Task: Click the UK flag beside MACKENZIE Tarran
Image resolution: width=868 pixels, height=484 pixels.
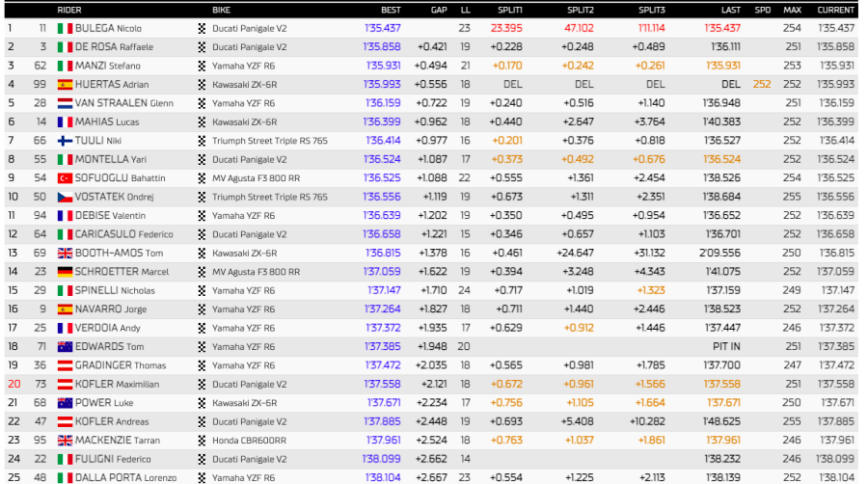Action: click(65, 441)
